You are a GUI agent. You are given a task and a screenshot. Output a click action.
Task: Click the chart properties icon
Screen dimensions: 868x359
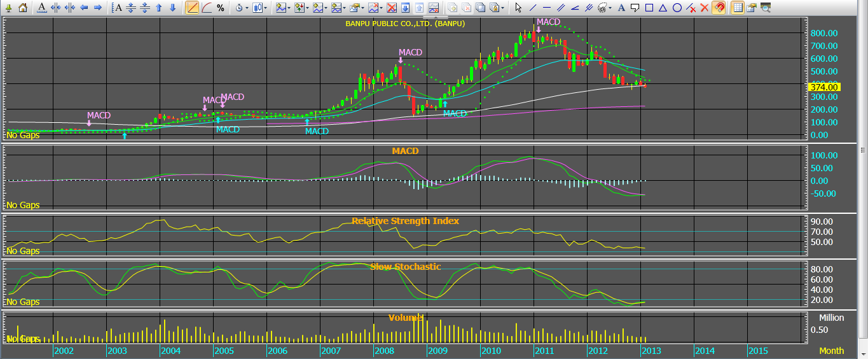click(751, 8)
